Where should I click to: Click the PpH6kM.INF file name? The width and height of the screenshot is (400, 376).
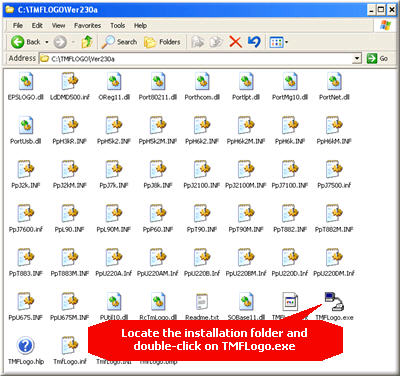point(334,141)
